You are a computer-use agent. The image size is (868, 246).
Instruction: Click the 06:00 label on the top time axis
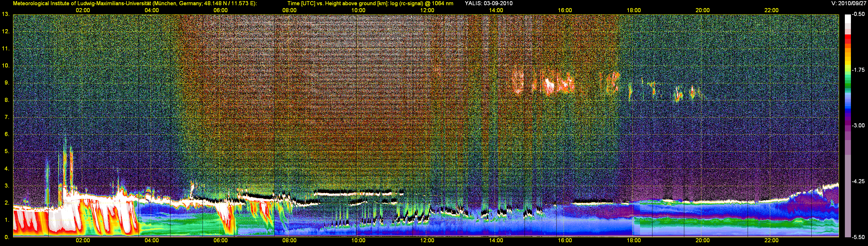(x=221, y=10)
